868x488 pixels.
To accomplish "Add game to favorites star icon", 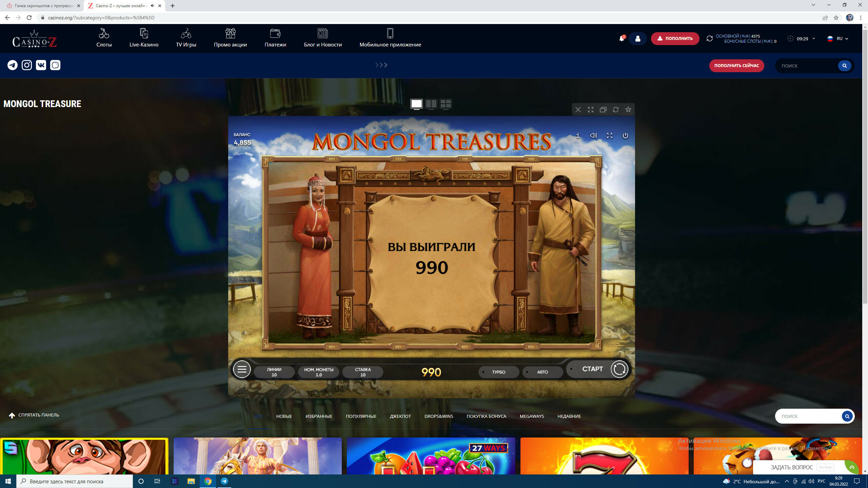I will tap(628, 109).
